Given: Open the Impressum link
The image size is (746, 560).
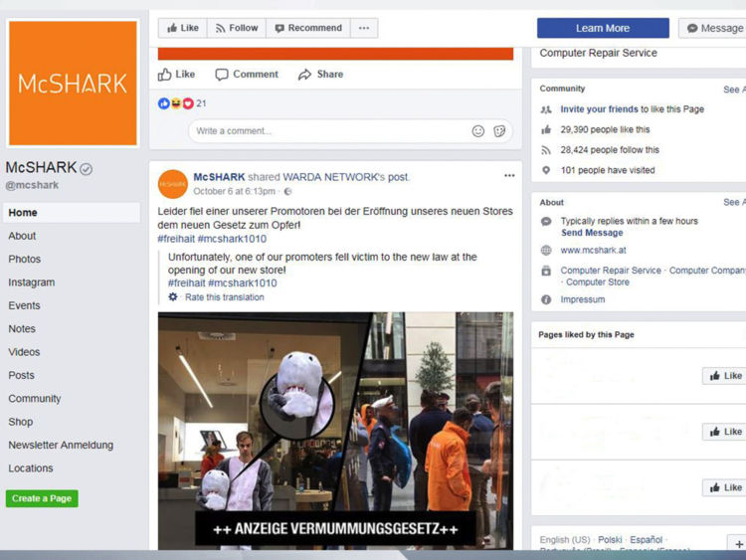Looking at the screenshot, I should [x=582, y=299].
